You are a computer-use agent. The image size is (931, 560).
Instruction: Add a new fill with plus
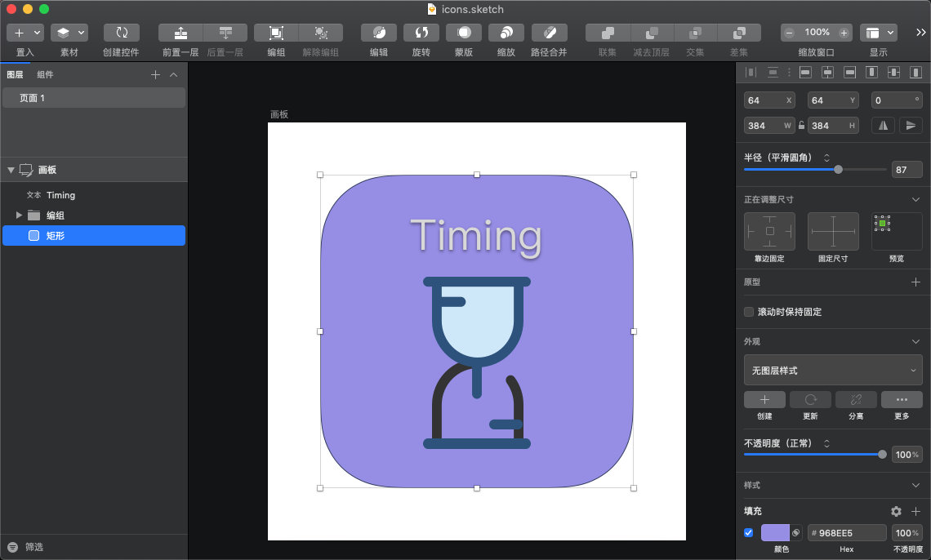915,511
